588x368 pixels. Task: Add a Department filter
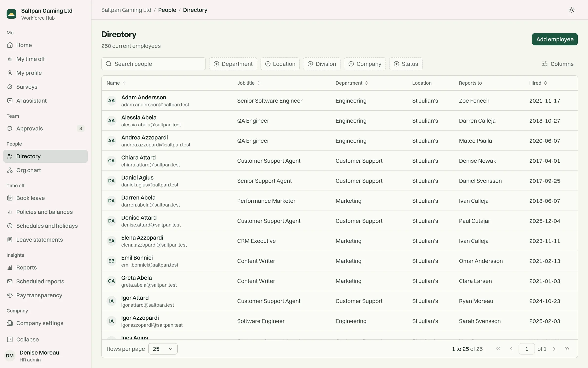point(233,64)
